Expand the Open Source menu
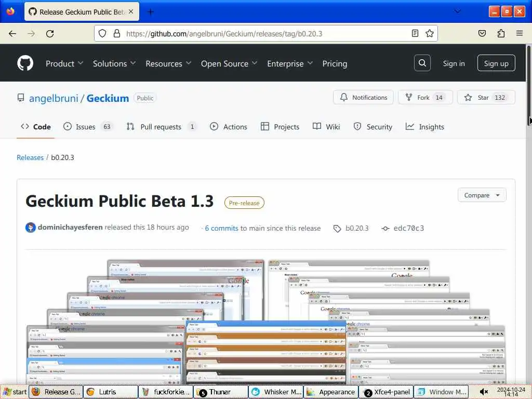The height and width of the screenshot is (399, 532). click(x=229, y=63)
